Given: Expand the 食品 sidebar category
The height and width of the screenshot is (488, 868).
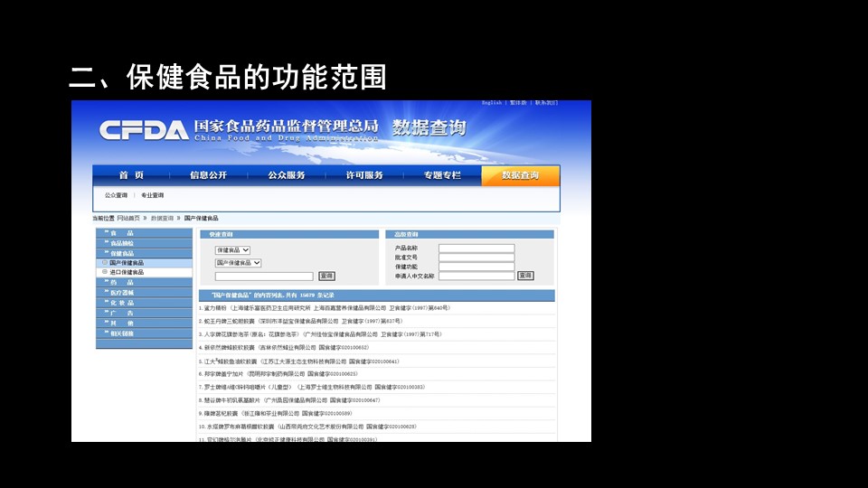Looking at the screenshot, I should click(x=144, y=233).
